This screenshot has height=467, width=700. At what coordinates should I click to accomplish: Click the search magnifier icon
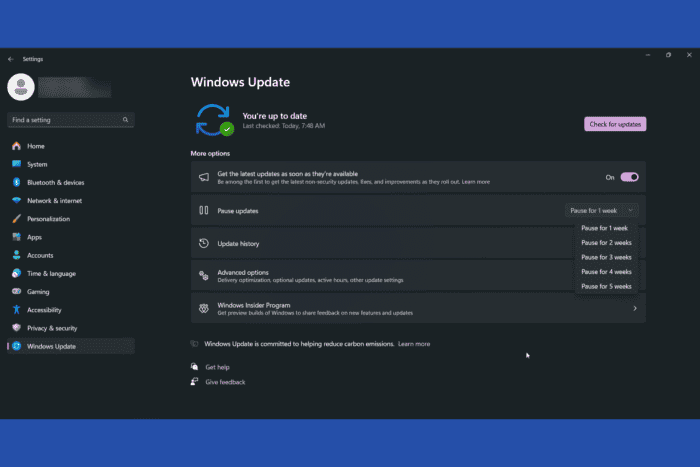125,120
